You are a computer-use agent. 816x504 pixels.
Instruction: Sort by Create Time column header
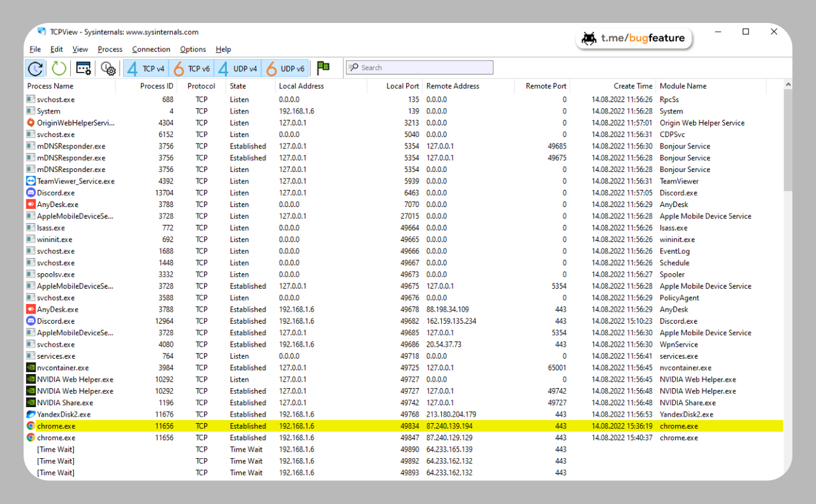[x=613, y=86]
